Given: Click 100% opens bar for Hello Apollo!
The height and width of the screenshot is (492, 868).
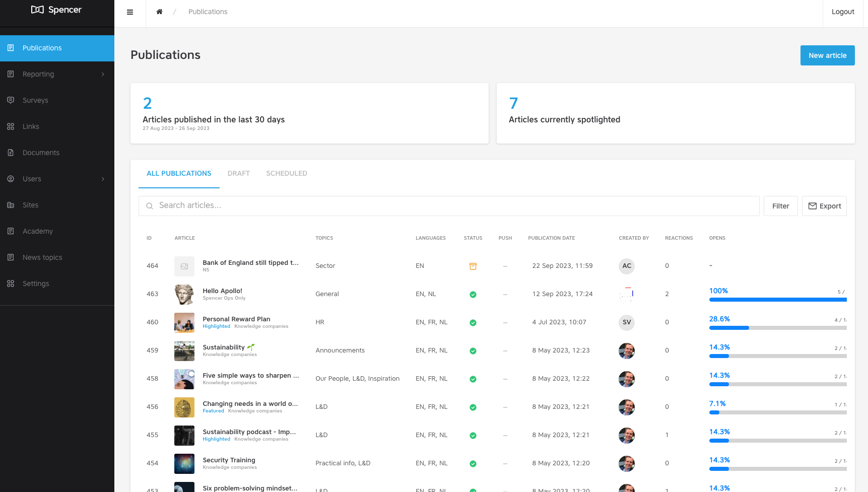Looking at the screenshot, I should [x=778, y=300].
